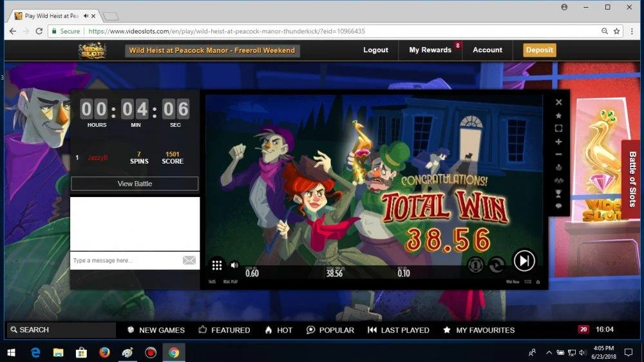The image size is (644, 362).
Task: Mute the tab audio icon
Action: click(x=86, y=16)
